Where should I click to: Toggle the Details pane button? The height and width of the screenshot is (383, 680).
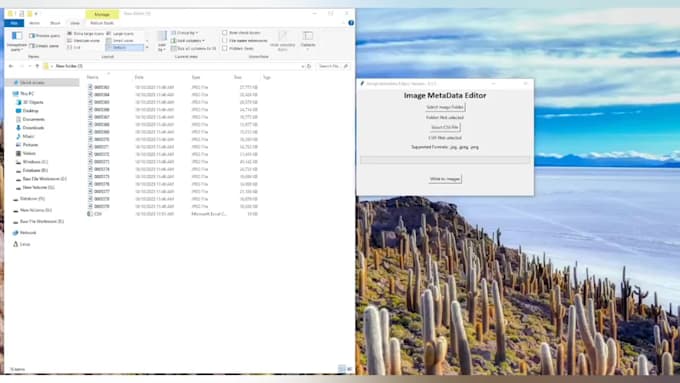(44, 46)
